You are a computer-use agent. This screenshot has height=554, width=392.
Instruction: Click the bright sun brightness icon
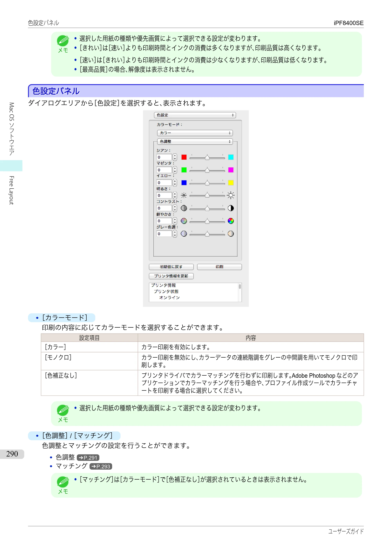(231, 195)
